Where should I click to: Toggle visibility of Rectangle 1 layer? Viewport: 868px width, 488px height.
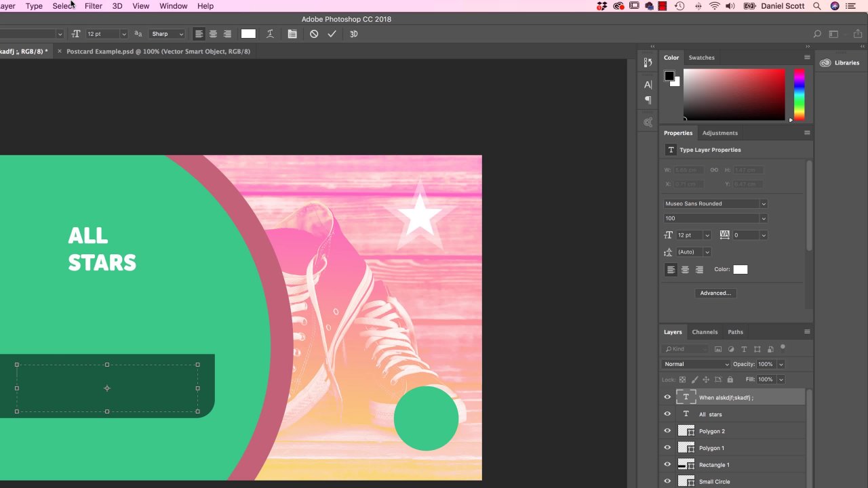pos(667,465)
